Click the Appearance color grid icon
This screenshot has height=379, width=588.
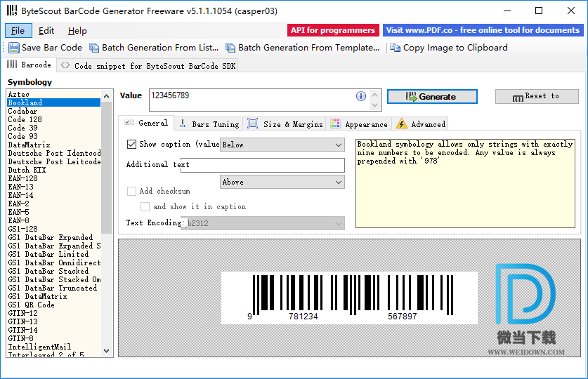tap(335, 124)
